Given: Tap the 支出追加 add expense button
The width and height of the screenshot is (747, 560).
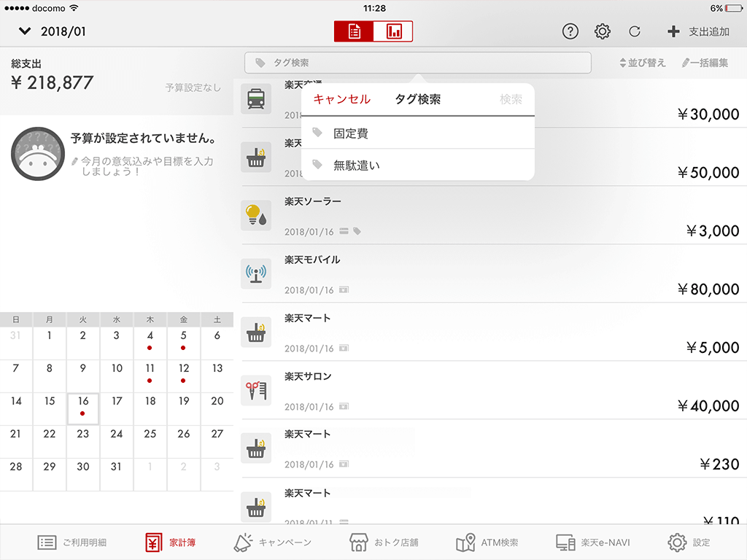Looking at the screenshot, I should pyautogui.click(x=698, y=31).
